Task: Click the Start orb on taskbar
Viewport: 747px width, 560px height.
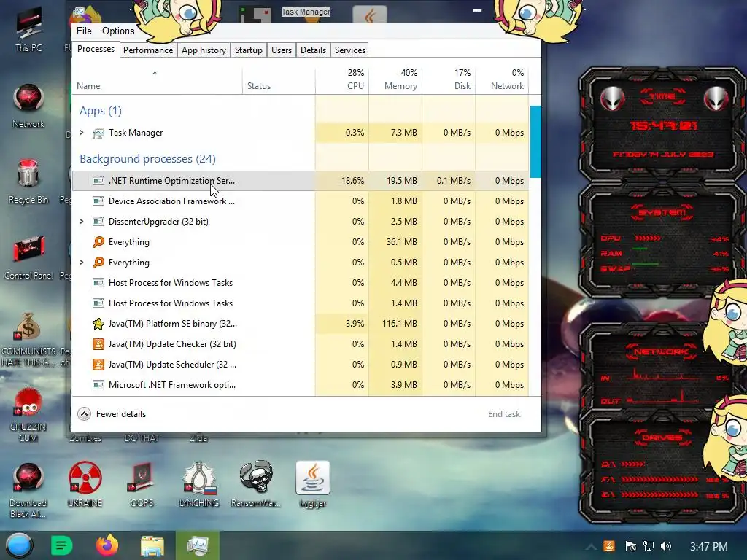Action: click(x=19, y=545)
